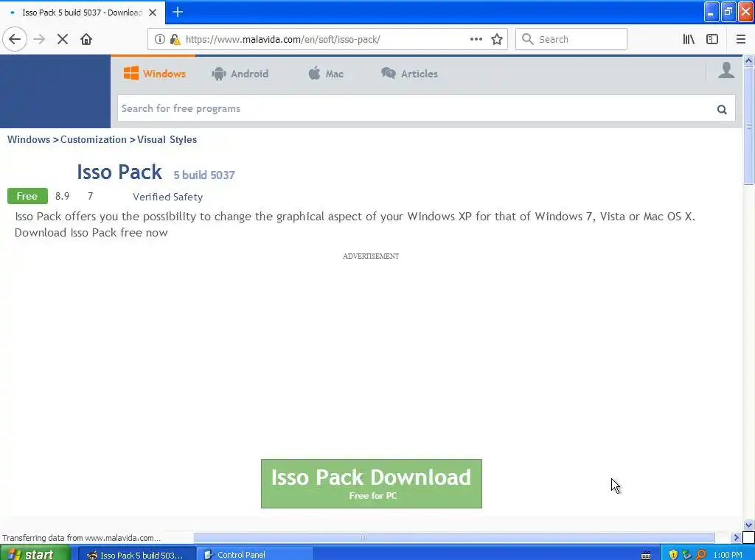Focus the Firefox Search box
The height and width of the screenshot is (560, 755).
click(x=571, y=40)
